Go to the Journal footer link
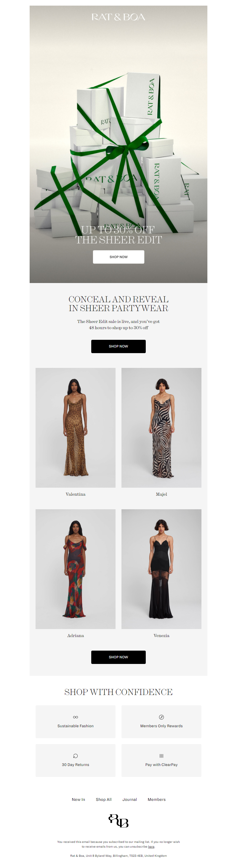Image resolution: width=237 pixels, height=868 pixels. point(130,799)
